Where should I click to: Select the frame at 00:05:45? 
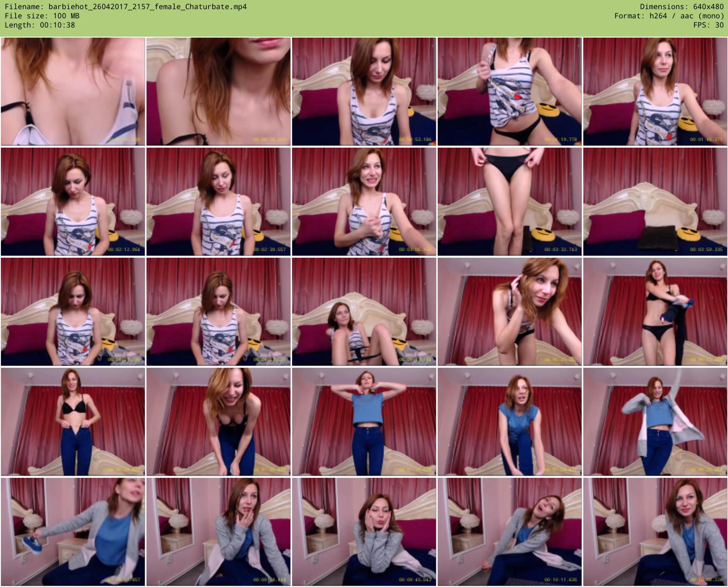point(509,311)
